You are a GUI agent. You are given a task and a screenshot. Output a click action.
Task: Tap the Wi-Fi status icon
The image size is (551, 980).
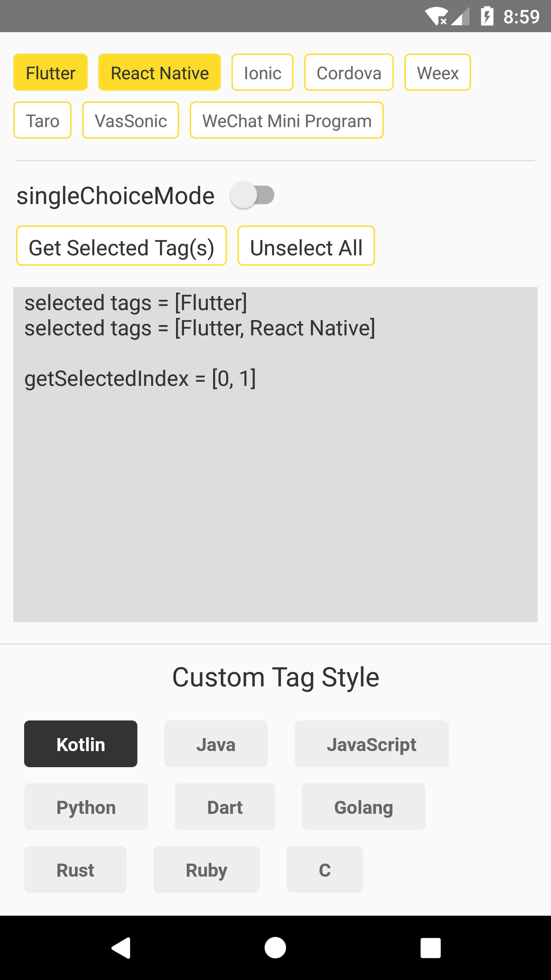[x=436, y=16]
